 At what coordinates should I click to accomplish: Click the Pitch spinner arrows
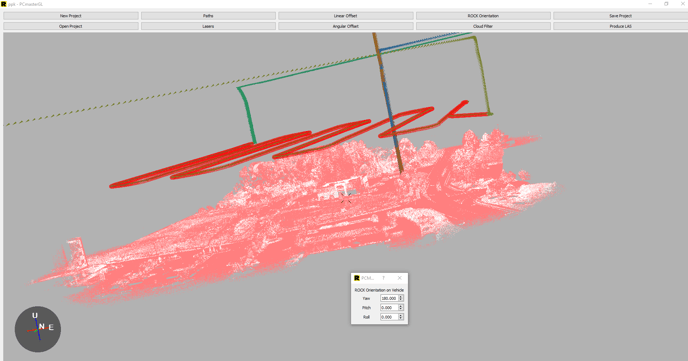point(401,307)
